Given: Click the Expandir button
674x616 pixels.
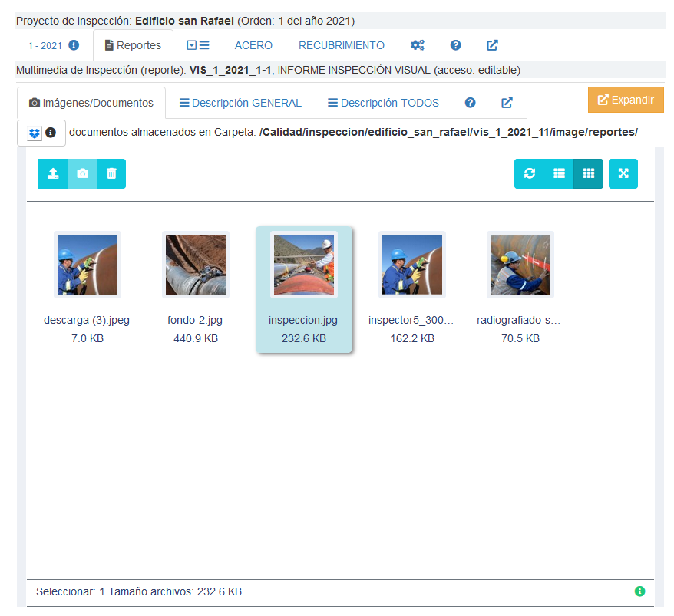Looking at the screenshot, I should 626,100.
